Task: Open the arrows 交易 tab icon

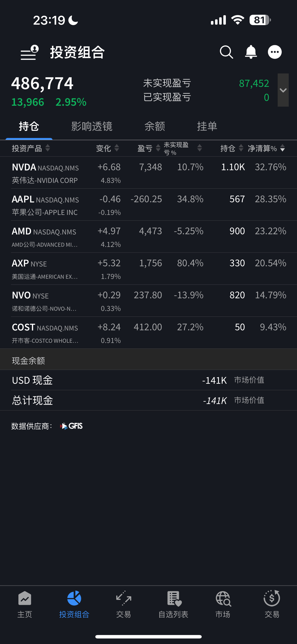Action: pos(123,598)
